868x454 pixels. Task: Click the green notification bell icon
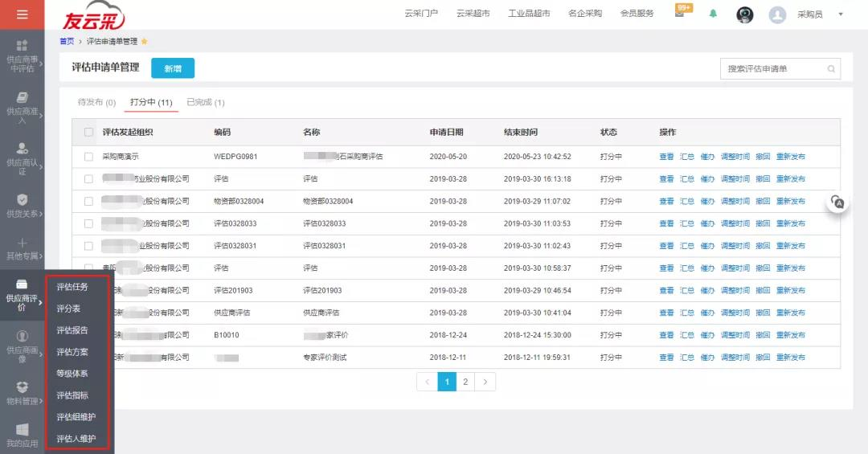pyautogui.click(x=713, y=14)
